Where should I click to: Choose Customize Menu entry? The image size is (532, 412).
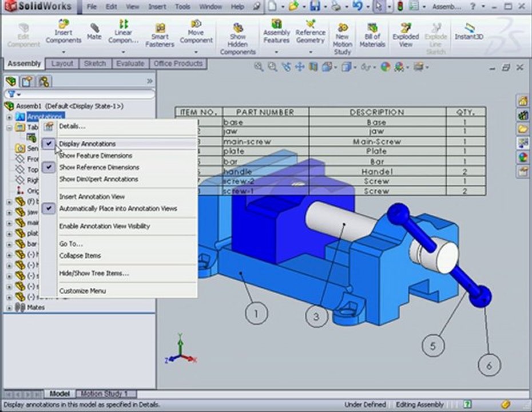[x=82, y=291]
